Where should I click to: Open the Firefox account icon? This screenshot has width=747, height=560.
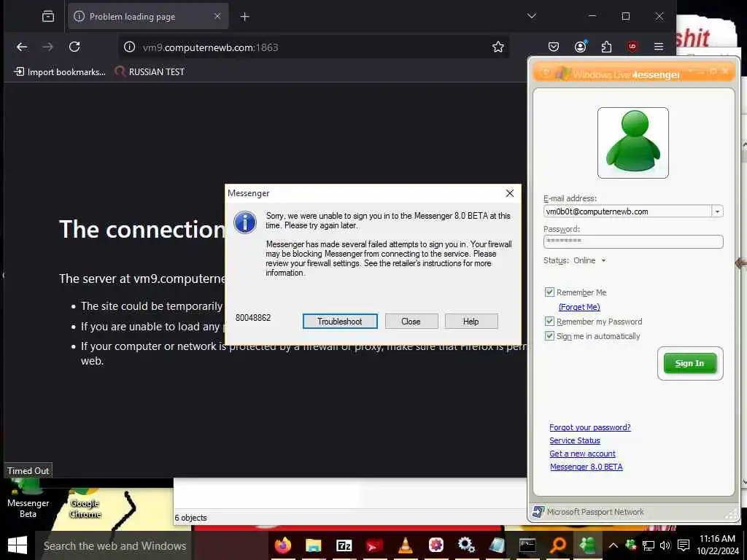(x=580, y=47)
